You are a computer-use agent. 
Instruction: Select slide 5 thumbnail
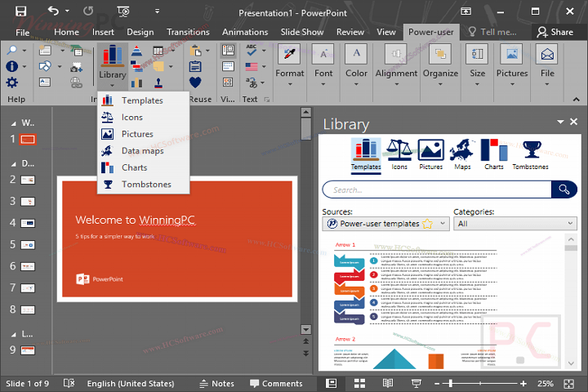[28, 245]
